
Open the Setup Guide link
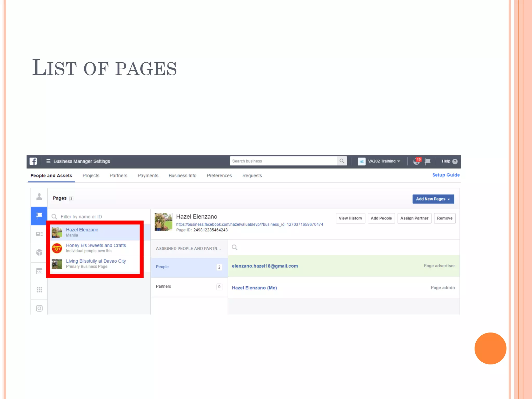pos(446,175)
